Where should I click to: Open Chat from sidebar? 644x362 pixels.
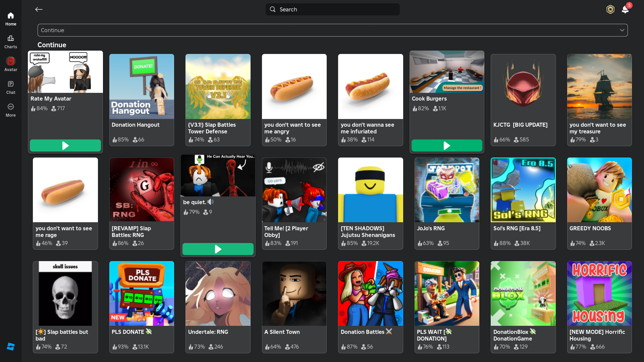[x=11, y=87]
